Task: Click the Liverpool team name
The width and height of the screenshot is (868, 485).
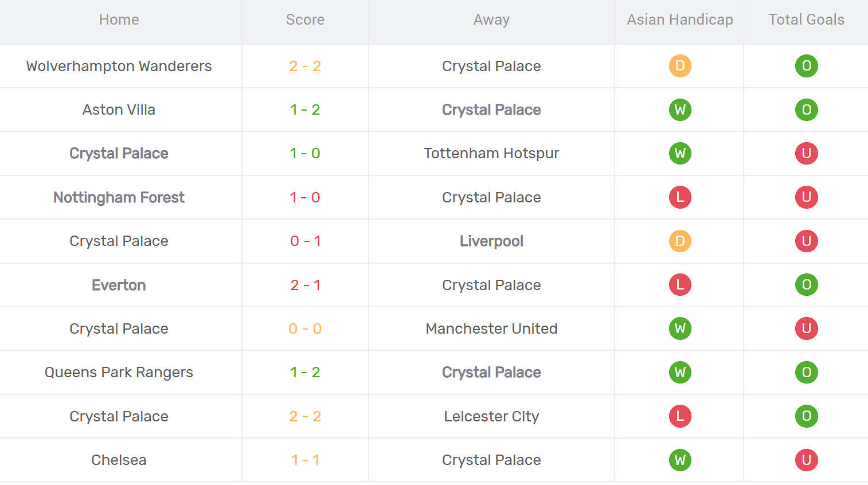Action: [x=491, y=241]
